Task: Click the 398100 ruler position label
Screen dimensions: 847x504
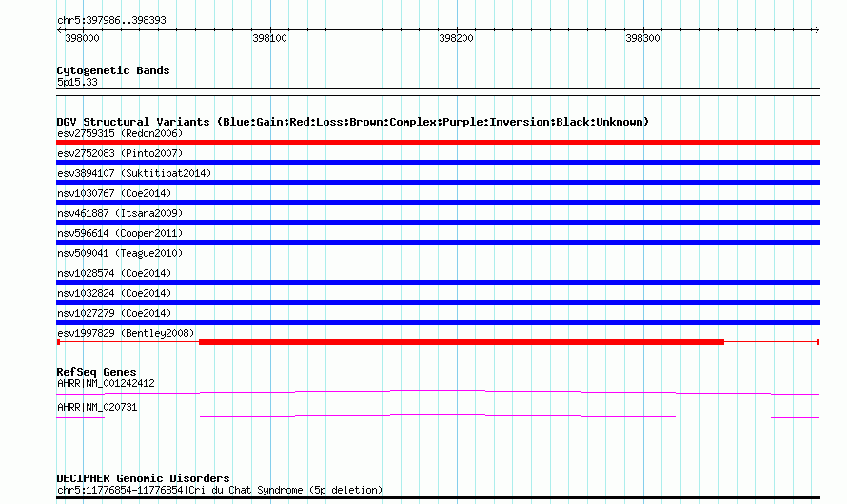Action: 269,38
